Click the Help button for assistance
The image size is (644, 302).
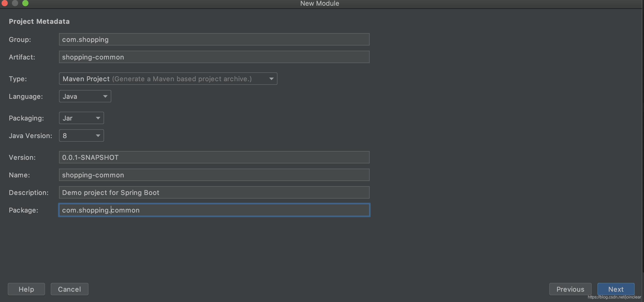click(26, 289)
